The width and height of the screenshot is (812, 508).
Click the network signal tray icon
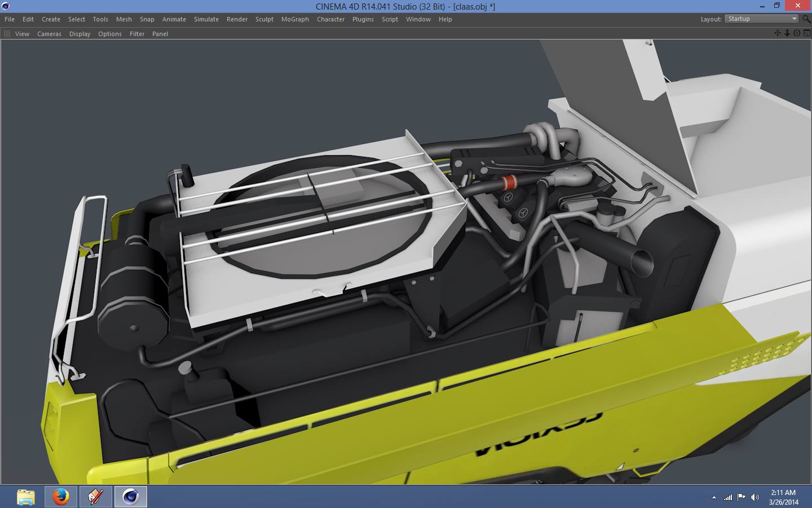(x=728, y=497)
